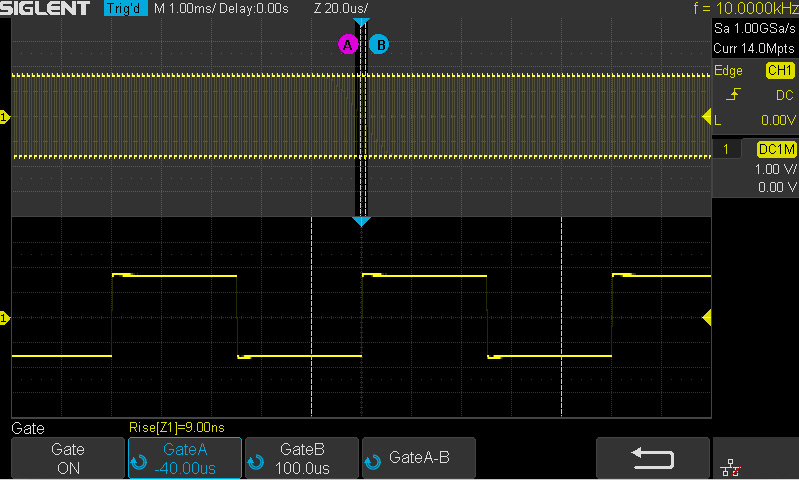Click the blue Gate B cursor marker

378,44
